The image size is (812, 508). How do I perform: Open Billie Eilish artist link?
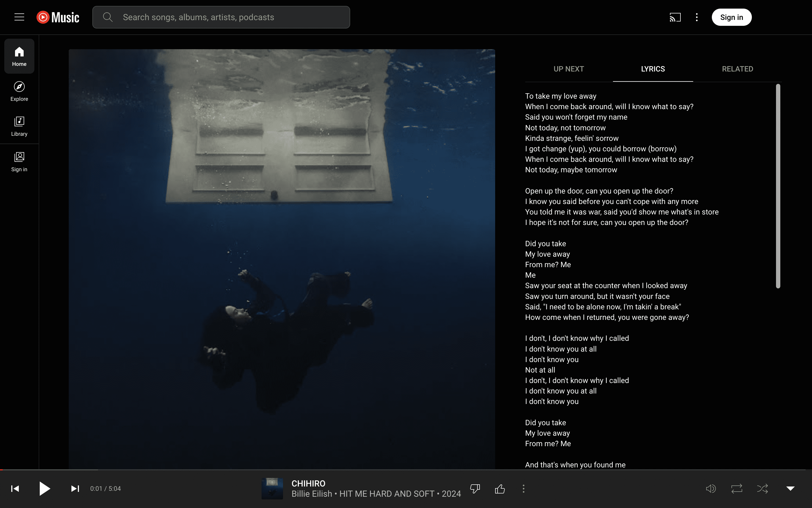point(312,493)
